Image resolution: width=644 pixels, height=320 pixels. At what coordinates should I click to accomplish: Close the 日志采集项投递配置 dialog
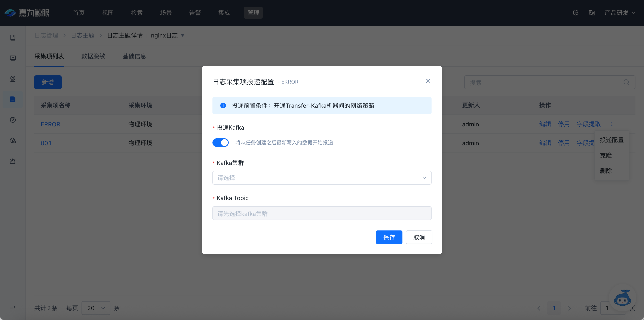point(428,81)
